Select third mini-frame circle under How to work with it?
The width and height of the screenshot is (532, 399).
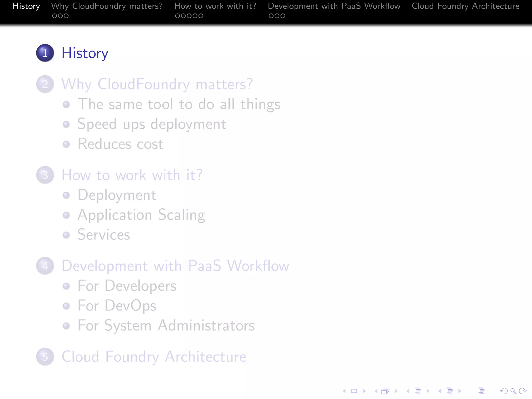click(189, 16)
